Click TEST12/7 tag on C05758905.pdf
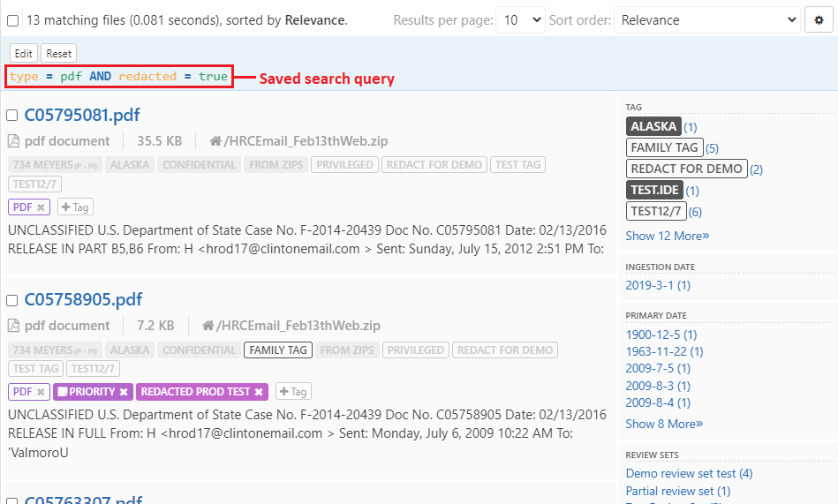This screenshot has height=504, width=838. pyautogui.click(x=93, y=369)
